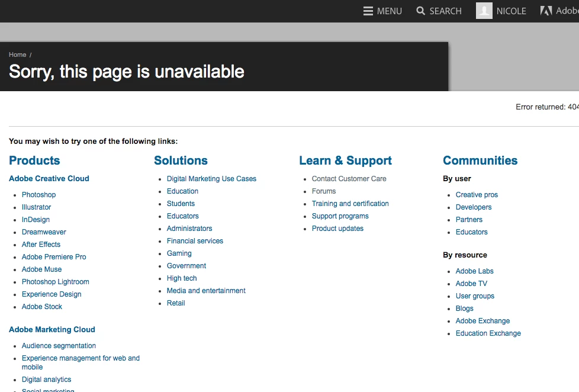Open Contact Customer Care link
The image size is (579, 392).
point(349,179)
